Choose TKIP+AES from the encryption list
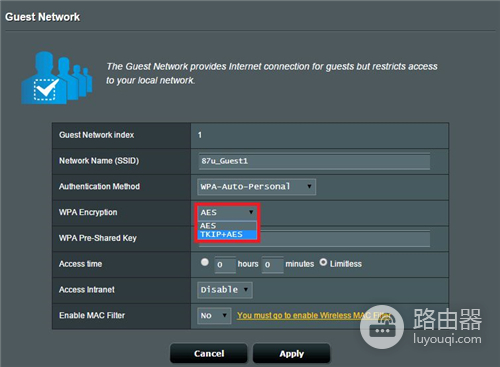Image resolution: width=500 pixels, height=367 pixels. 227,234
